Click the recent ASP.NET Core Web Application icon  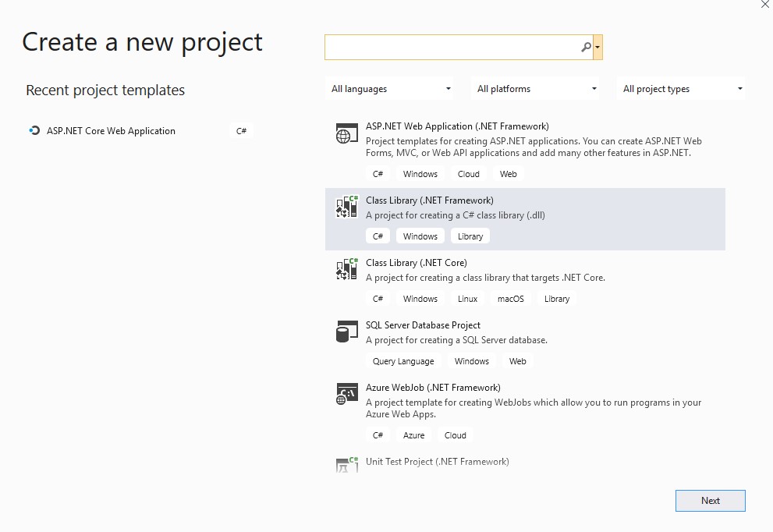pyautogui.click(x=34, y=130)
